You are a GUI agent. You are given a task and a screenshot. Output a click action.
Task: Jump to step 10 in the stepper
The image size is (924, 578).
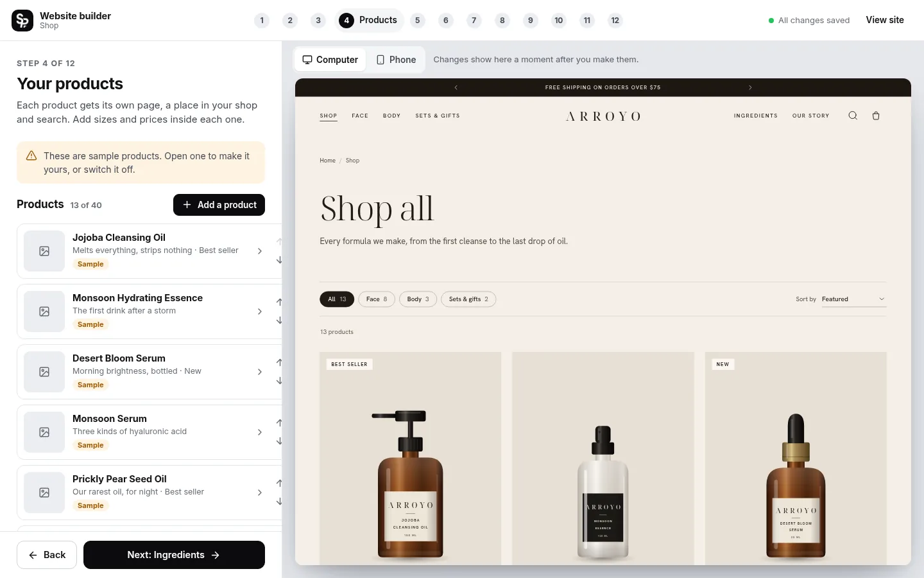pos(559,21)
